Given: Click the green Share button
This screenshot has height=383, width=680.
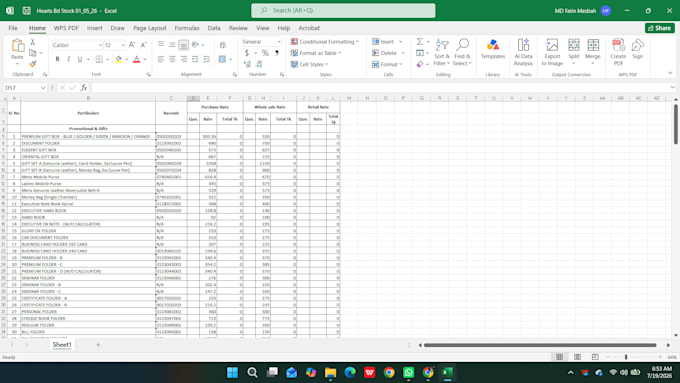Looking at the screenshot, I should click(660, 28).
